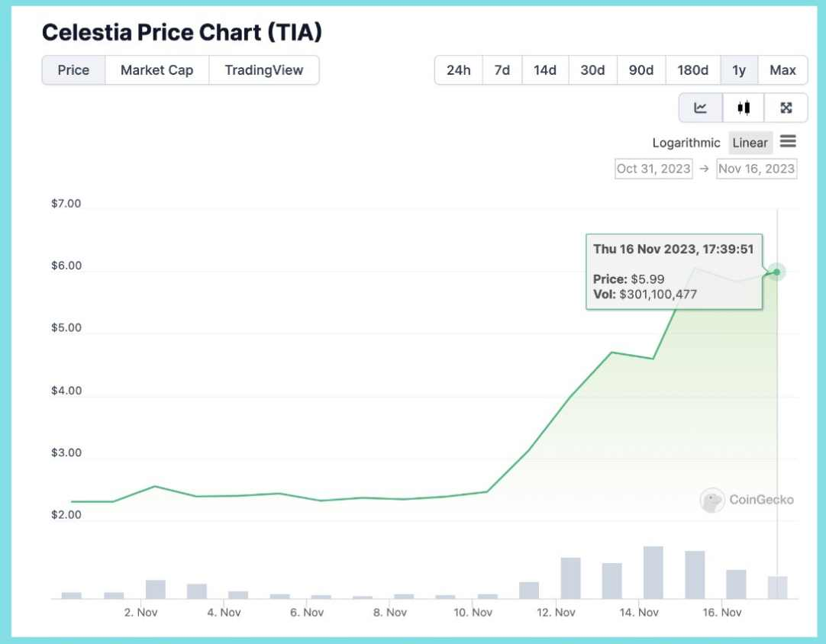The height and width of the screenshot is (644, 826).
Task: Choose the 7d time range
Action: click(502, 70)
